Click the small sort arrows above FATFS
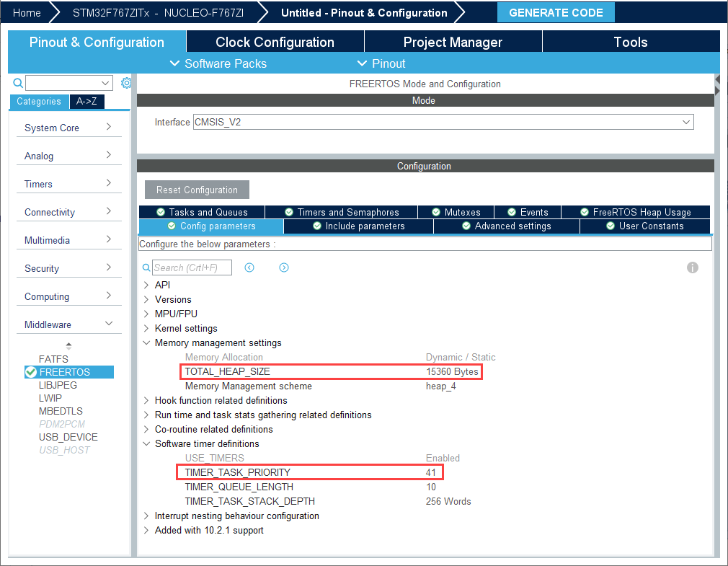Viewport: 728px width, 566px height. (x=68, y=346)
